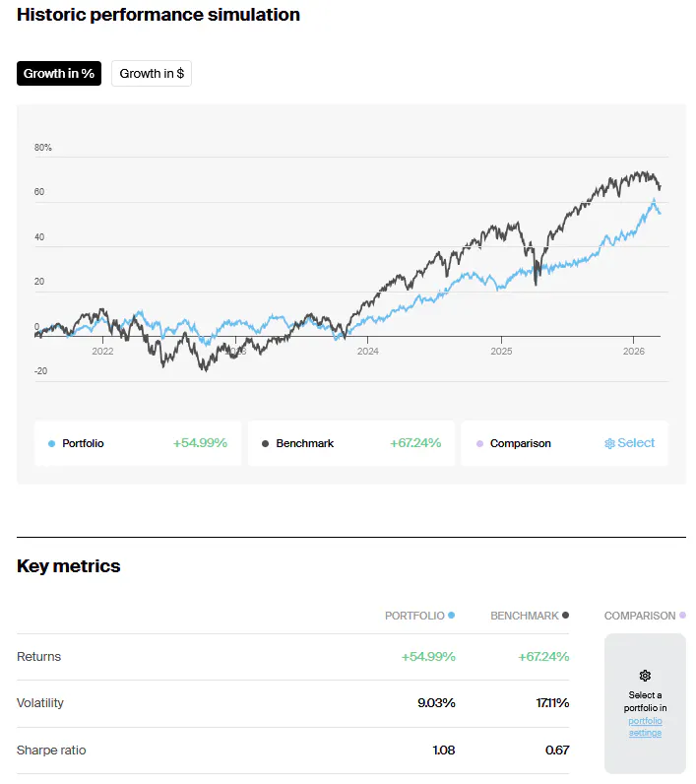Switch to Growth in % view

pyautogui.click(x=59, y=74)
